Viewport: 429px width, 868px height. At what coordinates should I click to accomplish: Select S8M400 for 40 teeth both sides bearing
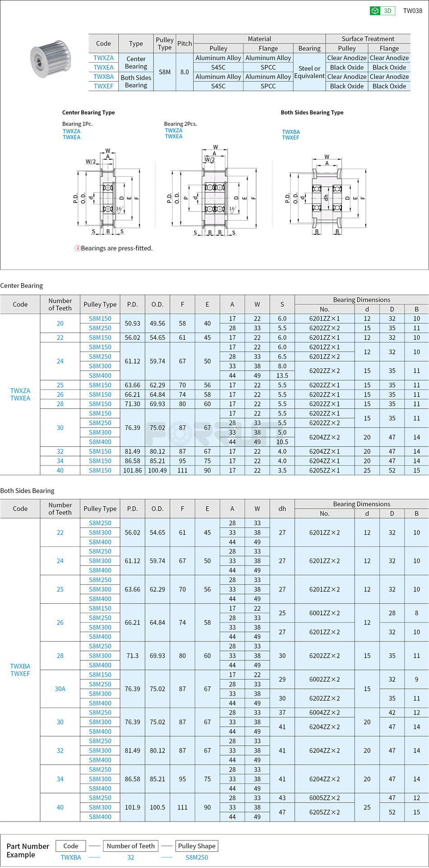pos(100,817)
